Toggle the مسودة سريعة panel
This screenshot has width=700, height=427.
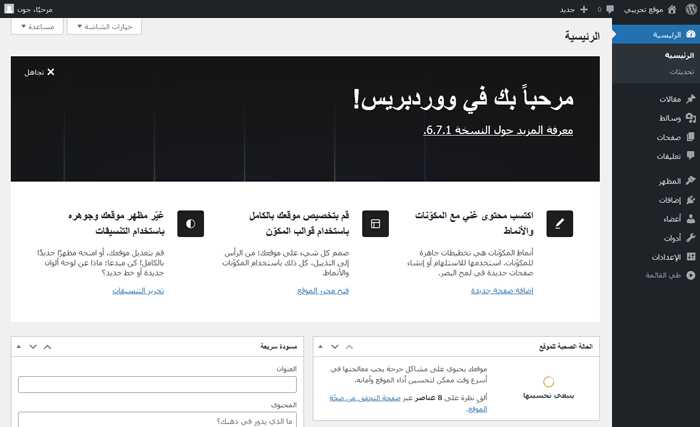pos(18,347)
